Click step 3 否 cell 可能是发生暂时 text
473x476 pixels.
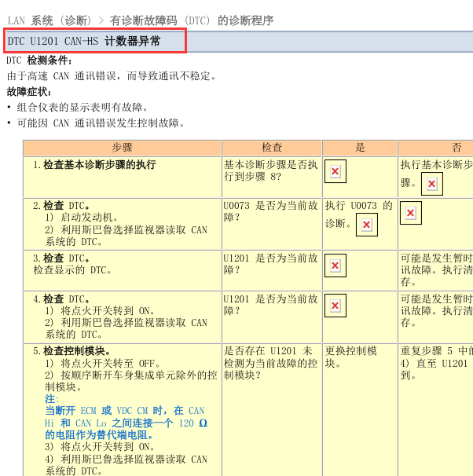[437, 270]
